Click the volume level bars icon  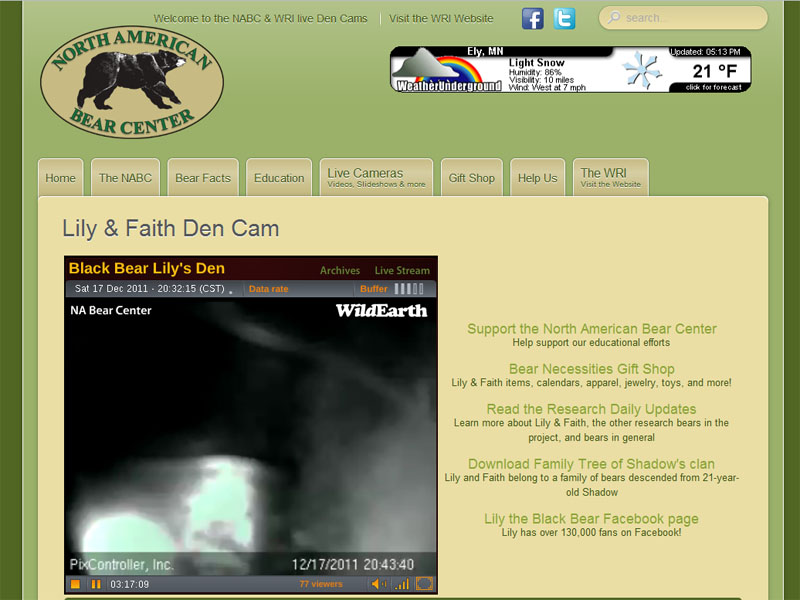(x=402, y=584)
